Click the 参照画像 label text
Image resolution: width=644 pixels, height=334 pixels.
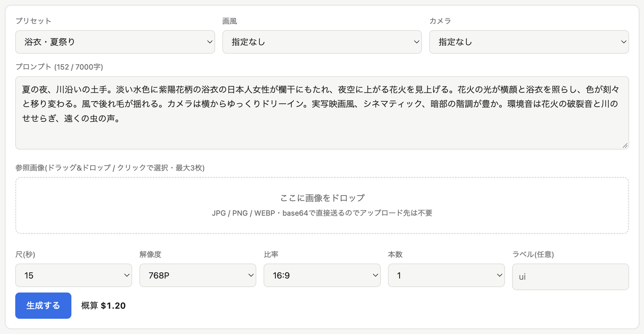click(110, 167)
